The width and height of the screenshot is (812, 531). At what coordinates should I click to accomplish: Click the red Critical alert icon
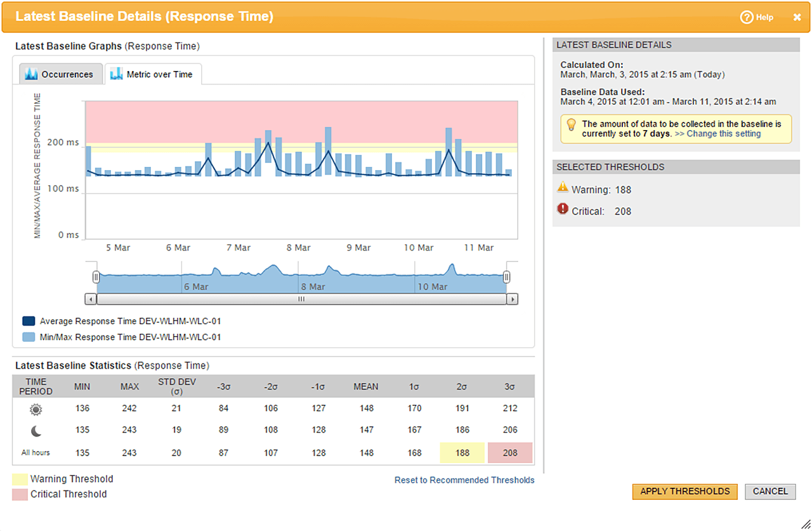[562, 209]
